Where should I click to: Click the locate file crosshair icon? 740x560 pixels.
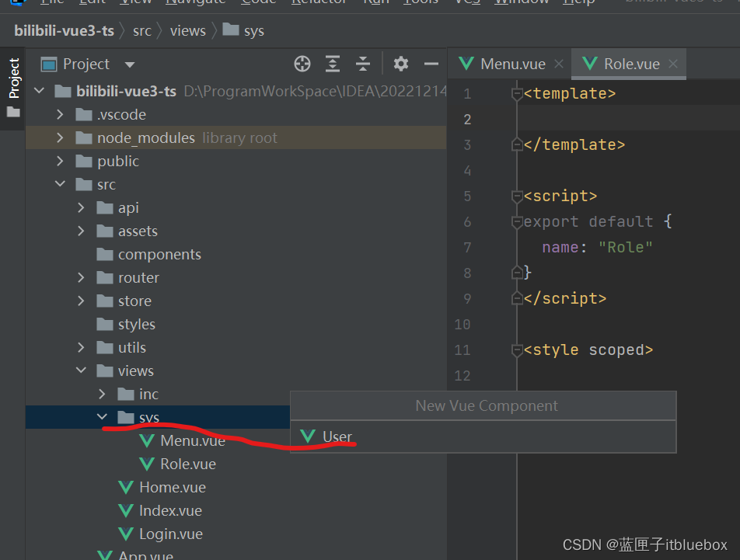pos(302,64)
